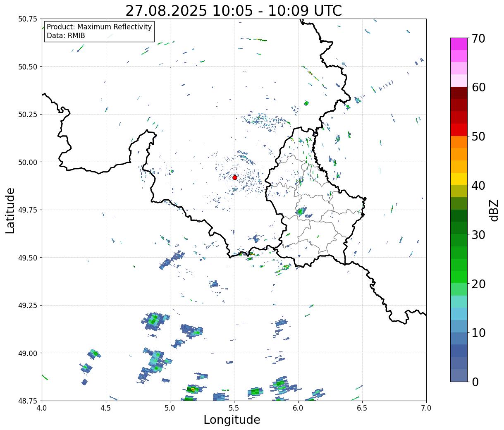Click the plot title showing 27.08.2025 timestamp

pyautogui.click(x=234, y=10)
